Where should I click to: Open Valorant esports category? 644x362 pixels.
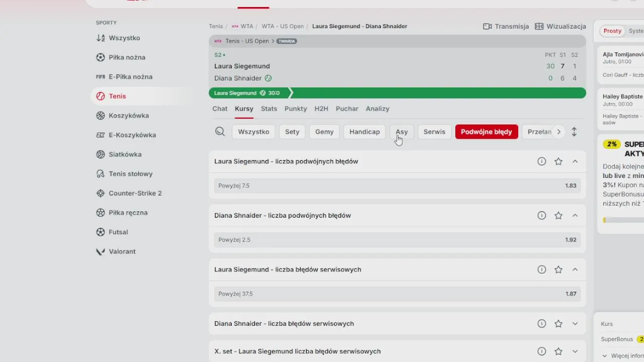pyautogui.click(x=116, y=251)
